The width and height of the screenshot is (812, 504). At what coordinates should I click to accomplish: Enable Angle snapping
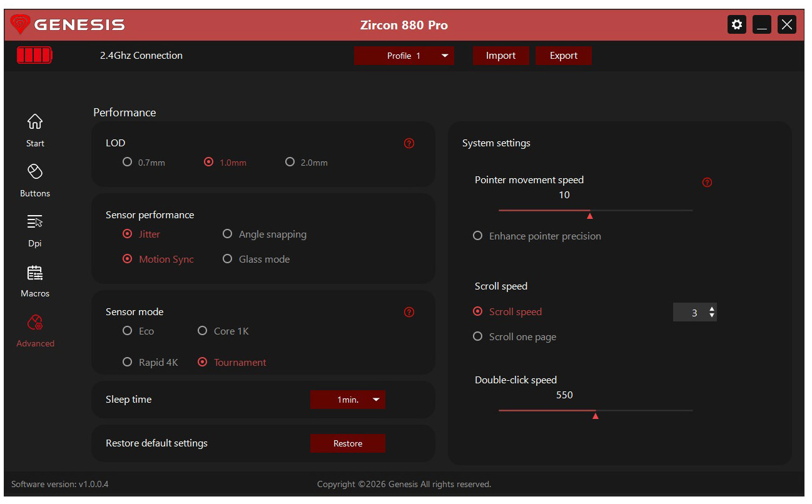[x=265, y=234]
